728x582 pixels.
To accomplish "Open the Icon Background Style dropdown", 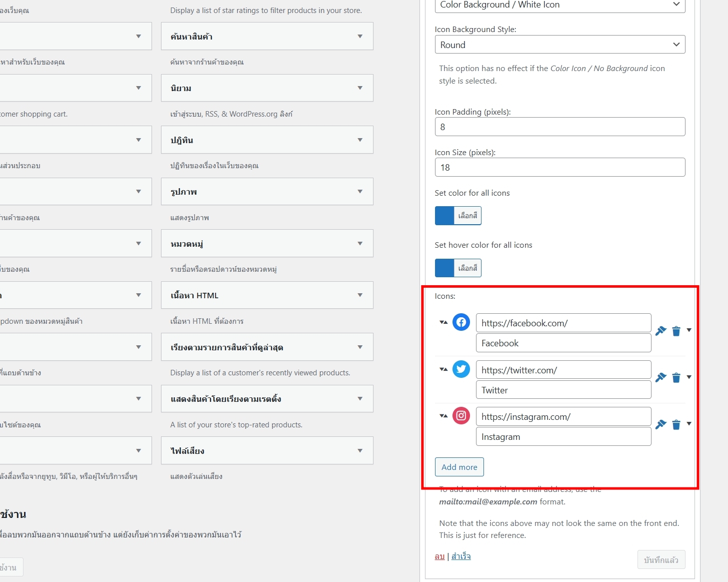I will point(559,45).
